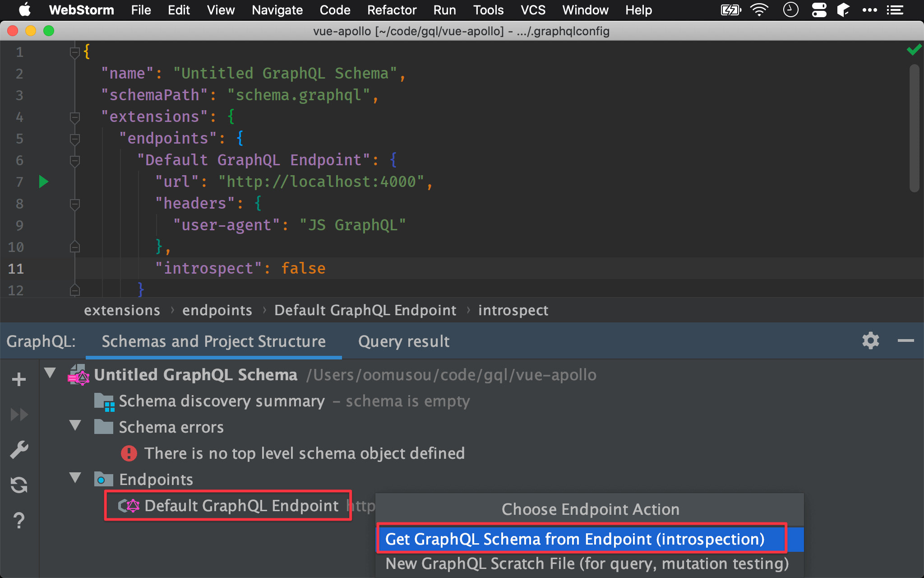The width and height of the screenshot is (924, 578).
Task: Click the GraphQL logo icon of Default Endpoint
Action: (129, 506)
